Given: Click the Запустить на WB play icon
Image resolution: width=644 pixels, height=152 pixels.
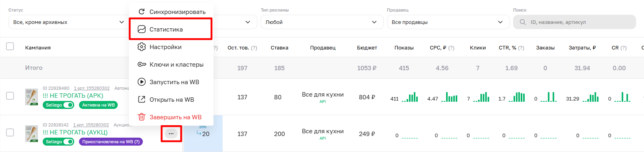Looking at the screenshot, I should pos(142,82).
